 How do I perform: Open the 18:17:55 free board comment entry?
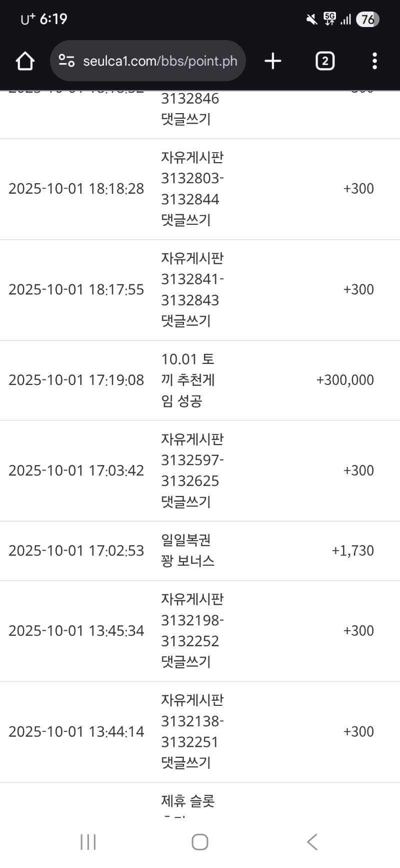coord(192,289)
